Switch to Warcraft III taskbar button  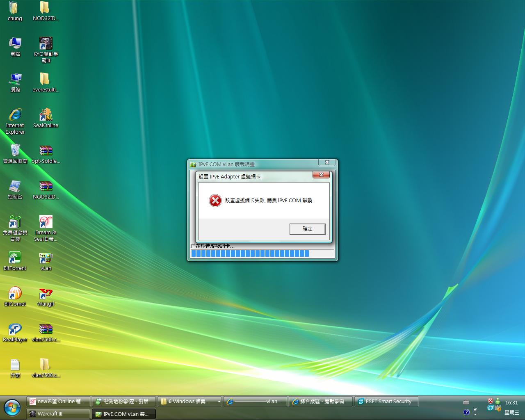[x=58, y=414]
